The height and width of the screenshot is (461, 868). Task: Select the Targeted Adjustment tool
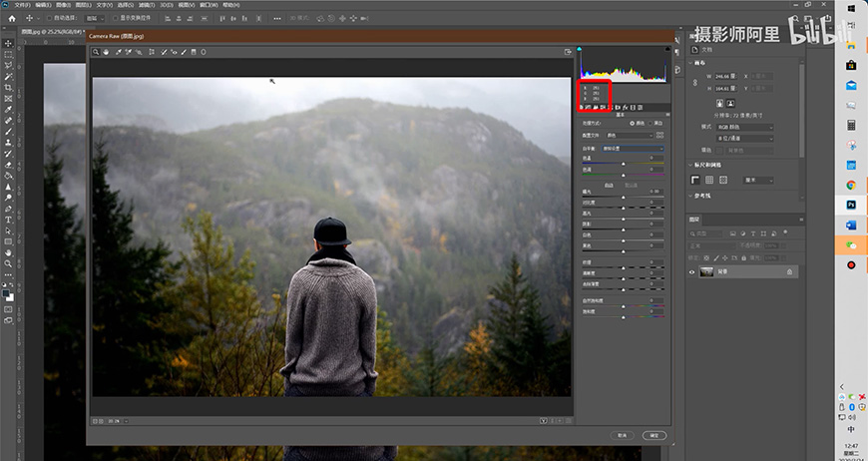tap(139, 52)
